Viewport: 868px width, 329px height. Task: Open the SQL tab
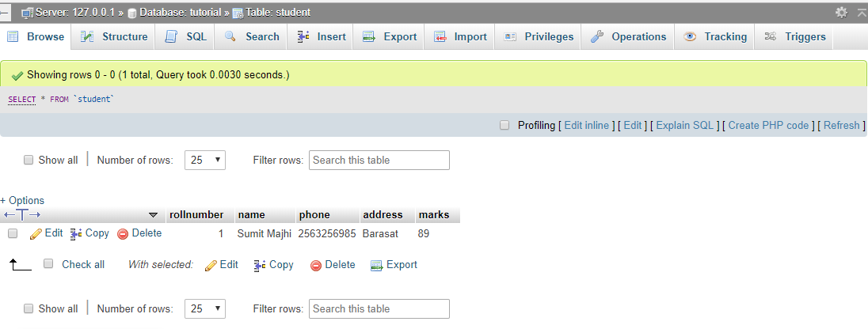click(186, 36)
